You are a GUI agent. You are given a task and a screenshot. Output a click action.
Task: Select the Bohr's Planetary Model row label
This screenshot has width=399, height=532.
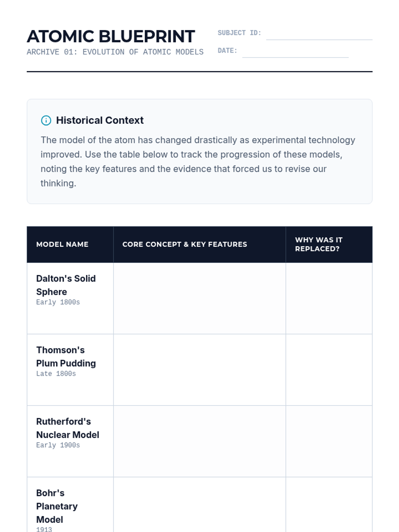click(57, 506)
